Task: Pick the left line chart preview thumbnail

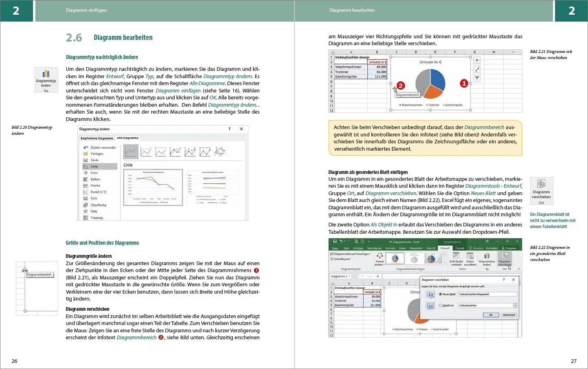Action: pyautogui.click(x=153, y=187)
